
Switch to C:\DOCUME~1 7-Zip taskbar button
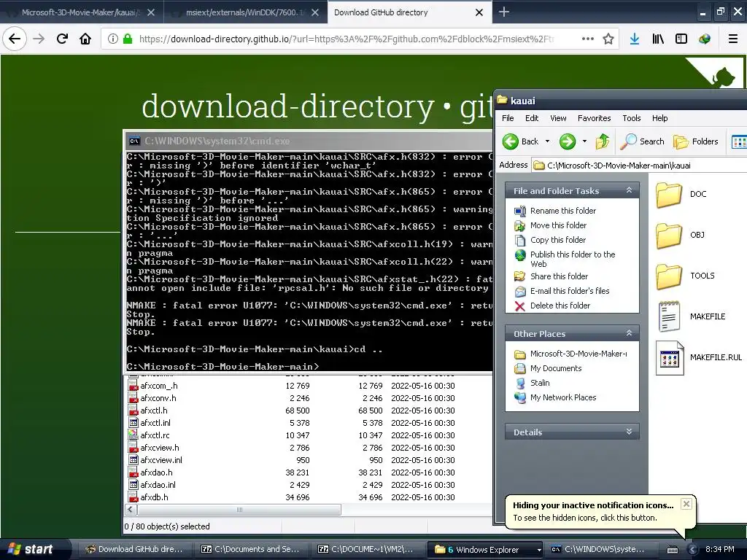(x=366, y=550)
